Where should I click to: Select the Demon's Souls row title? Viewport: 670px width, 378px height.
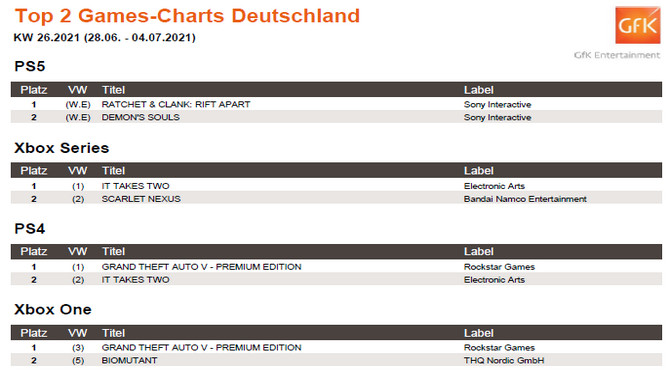[x=141, y=117]
